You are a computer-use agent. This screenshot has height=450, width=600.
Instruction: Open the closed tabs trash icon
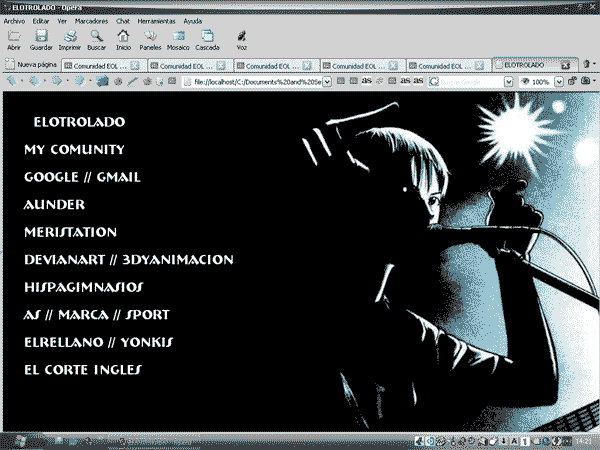coord(586,64)
